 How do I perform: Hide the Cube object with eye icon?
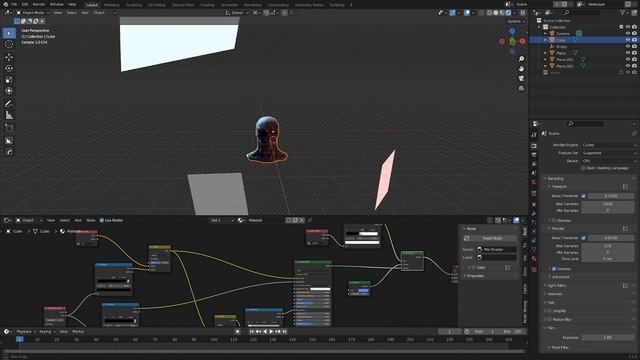(628, 40)
